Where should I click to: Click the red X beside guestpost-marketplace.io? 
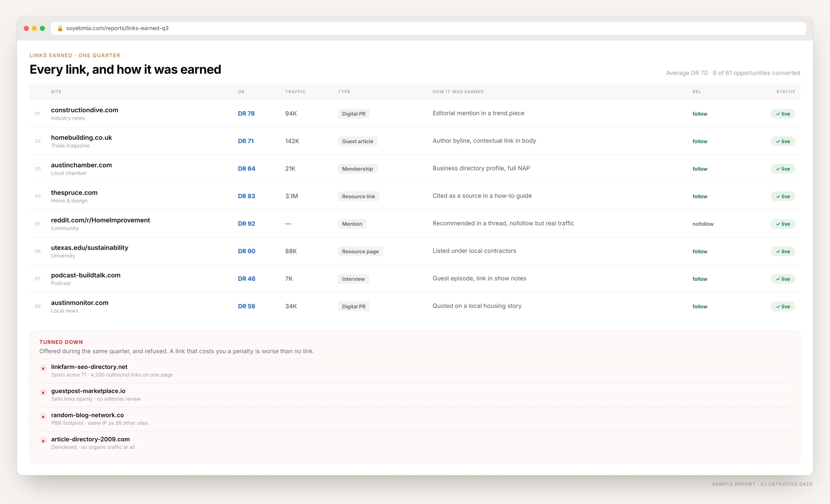click(43, 393)
